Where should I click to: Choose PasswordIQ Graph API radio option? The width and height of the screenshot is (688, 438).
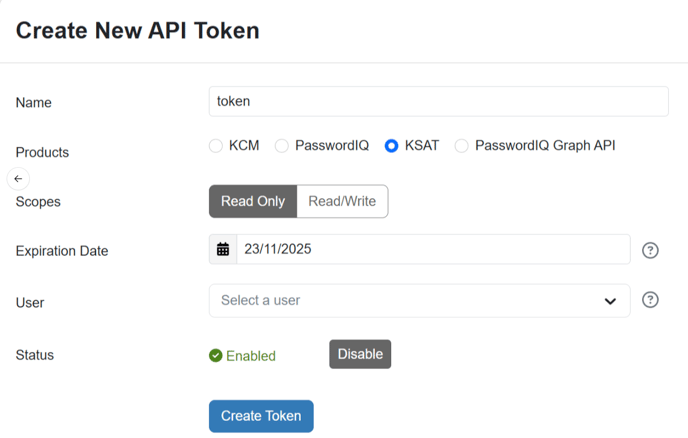point(461,146)
